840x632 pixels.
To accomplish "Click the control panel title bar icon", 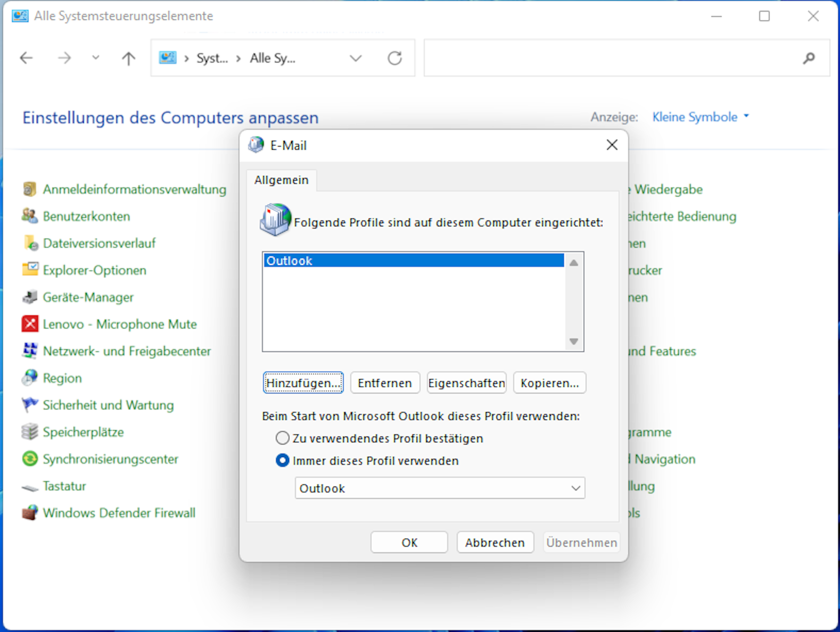I will [x=20, y=16].
